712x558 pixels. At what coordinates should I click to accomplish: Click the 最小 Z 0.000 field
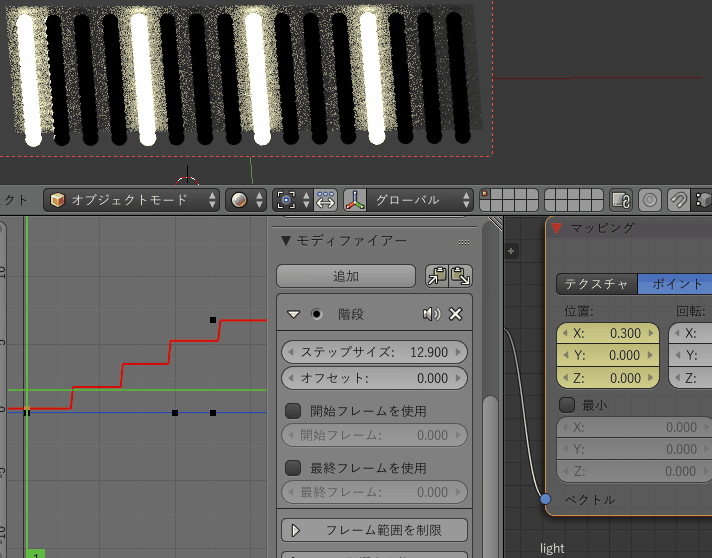[x=634, y=471]
